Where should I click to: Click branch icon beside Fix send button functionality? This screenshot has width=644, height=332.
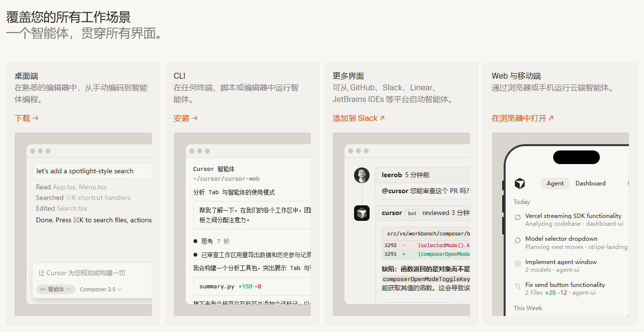point(518,286)
